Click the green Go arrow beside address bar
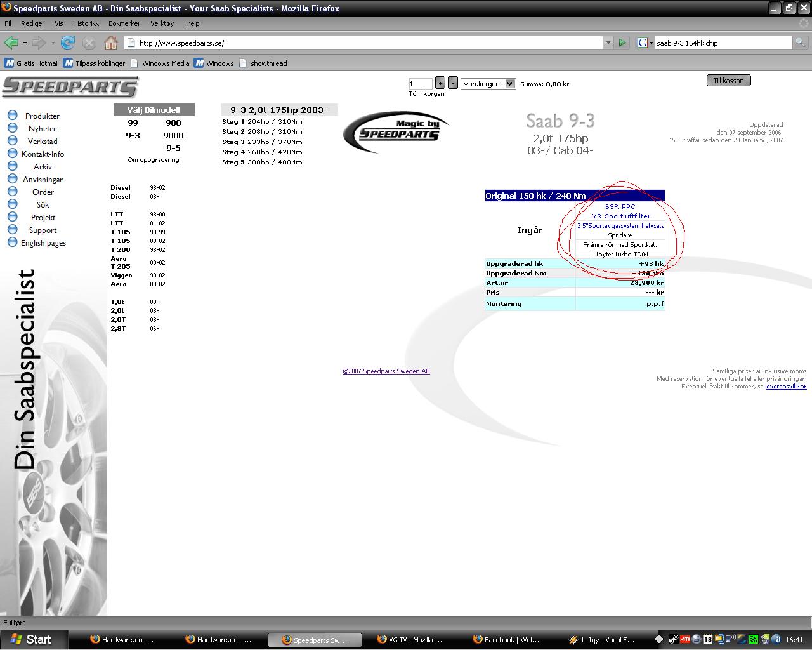The width and height of the screenshot is (812, 650). 622,43
